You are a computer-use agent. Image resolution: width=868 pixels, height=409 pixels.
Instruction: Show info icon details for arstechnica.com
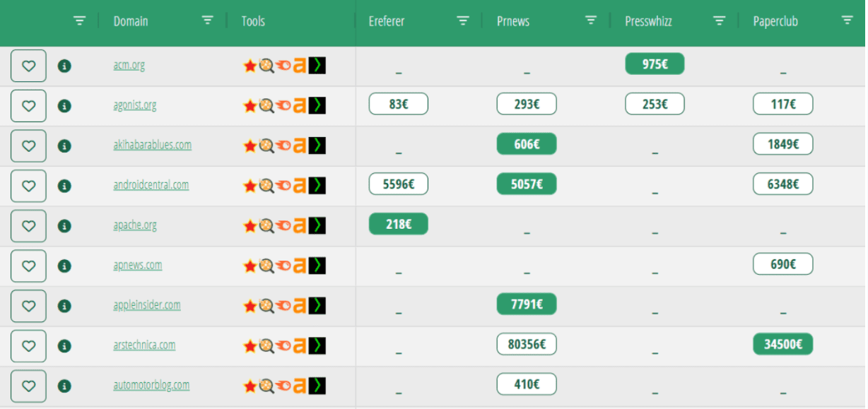tap(64, 346)
